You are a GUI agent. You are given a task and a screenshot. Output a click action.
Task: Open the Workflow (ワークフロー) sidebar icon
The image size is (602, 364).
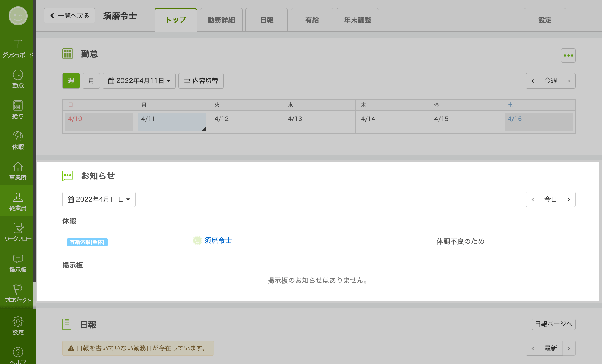point(18,232)
